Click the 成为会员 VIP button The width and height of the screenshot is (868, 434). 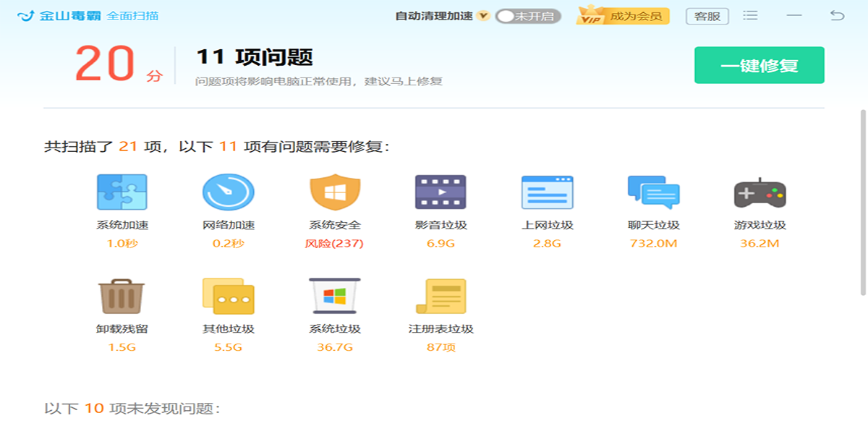pyautogui.click(x=623, y=16)
